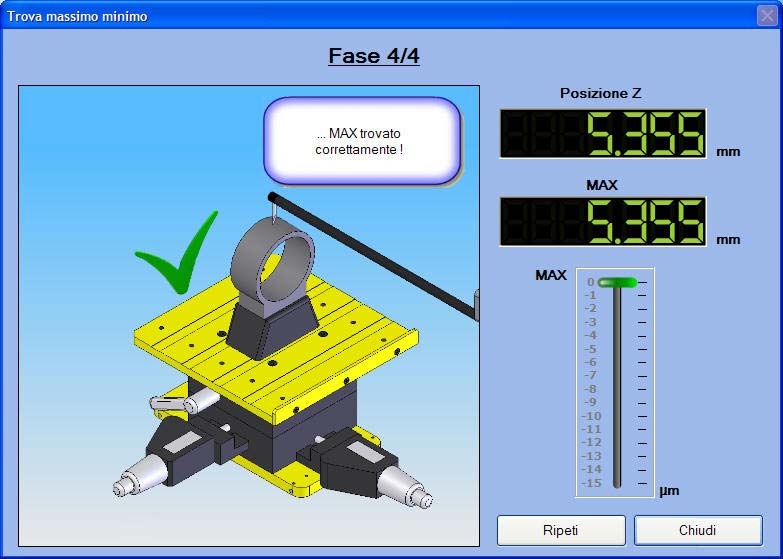Click the Ripeti button
The width and height of the screenshot is (783, 559).
pos(561,530)
